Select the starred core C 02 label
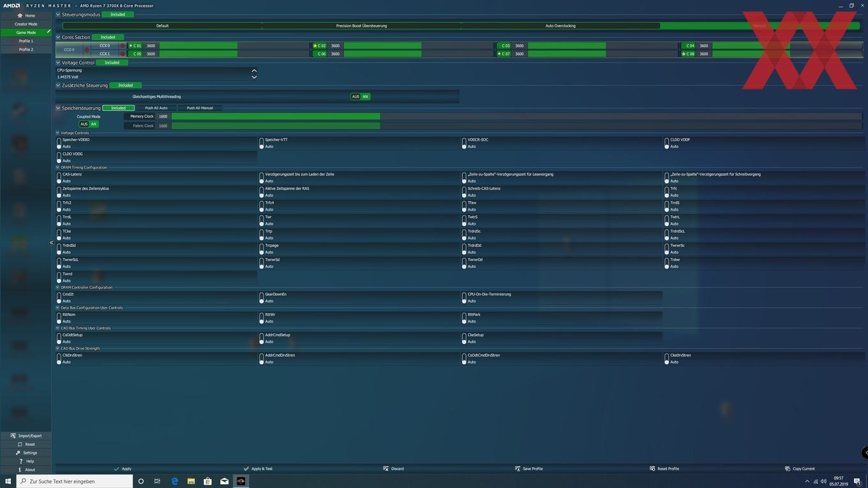The width and height of the screenshot is (868, 488). pyautogui.click(x=320, y=46)
